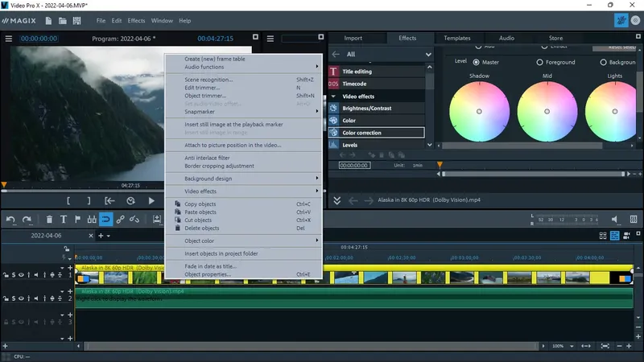This screenshot has width=644, height=362.
Task: Click the range playback clock icon
Action: pos(130,200)
